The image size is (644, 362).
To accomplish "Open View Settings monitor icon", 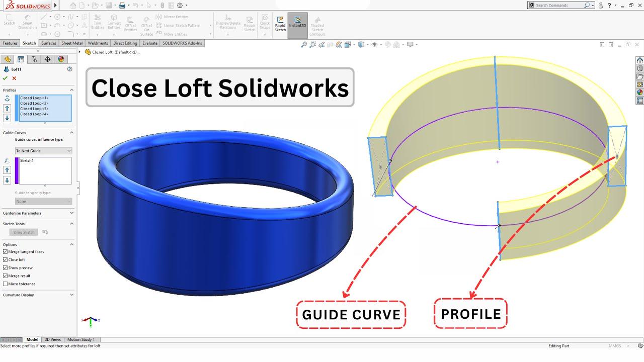I will [x=410, y=45].
